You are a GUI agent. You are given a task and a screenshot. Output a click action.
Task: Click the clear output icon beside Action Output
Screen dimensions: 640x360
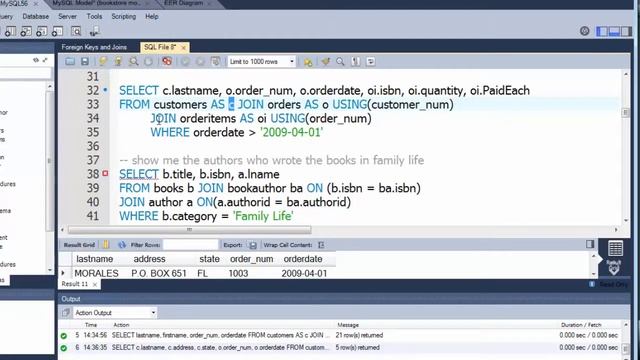coord(66,313)
